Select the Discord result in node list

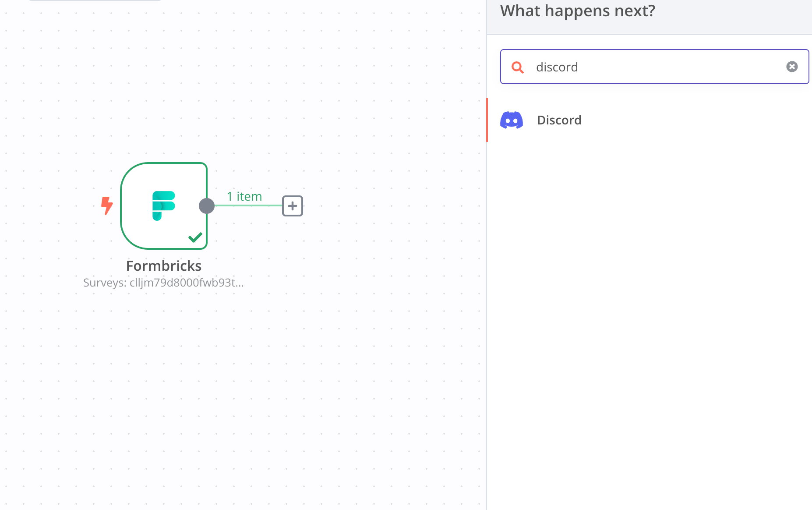pyautogui.click(x=650, y=120)
